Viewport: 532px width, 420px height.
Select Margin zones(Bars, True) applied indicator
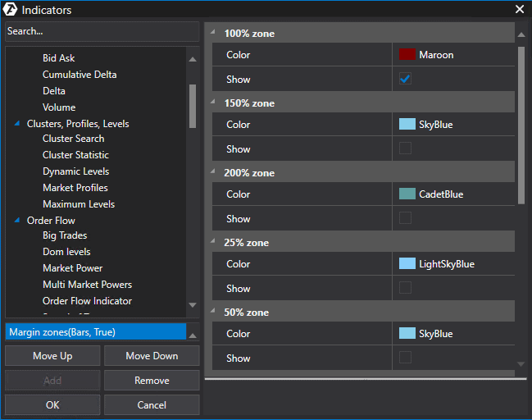pyautogui.click(x=95, y=332)
